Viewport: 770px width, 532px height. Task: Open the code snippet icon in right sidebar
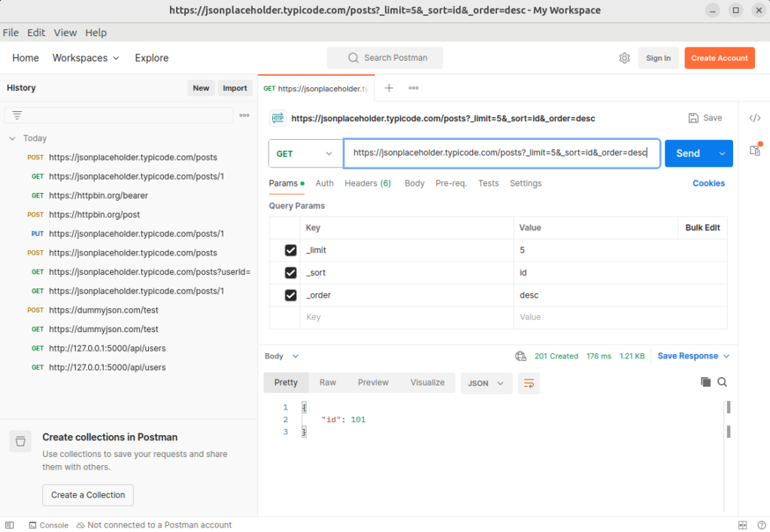point(755,118)
